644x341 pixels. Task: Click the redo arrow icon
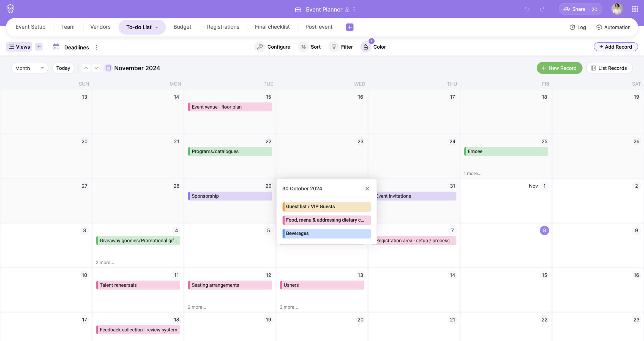pos(542,9)
